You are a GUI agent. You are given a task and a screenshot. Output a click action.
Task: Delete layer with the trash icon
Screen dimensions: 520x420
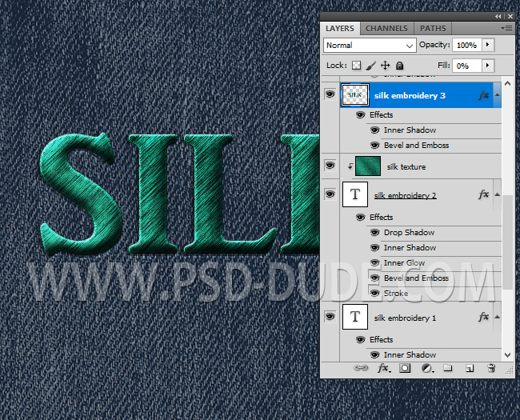pos(491,369)
